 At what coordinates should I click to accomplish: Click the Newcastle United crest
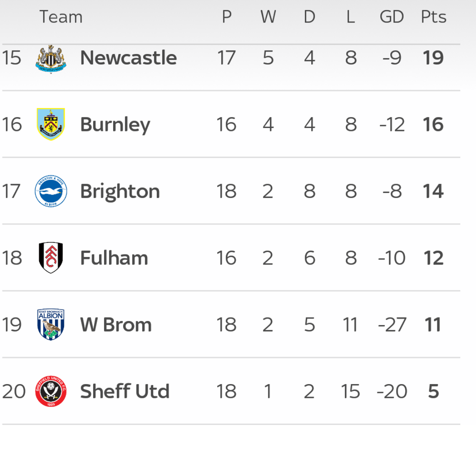tap(51, 59)
